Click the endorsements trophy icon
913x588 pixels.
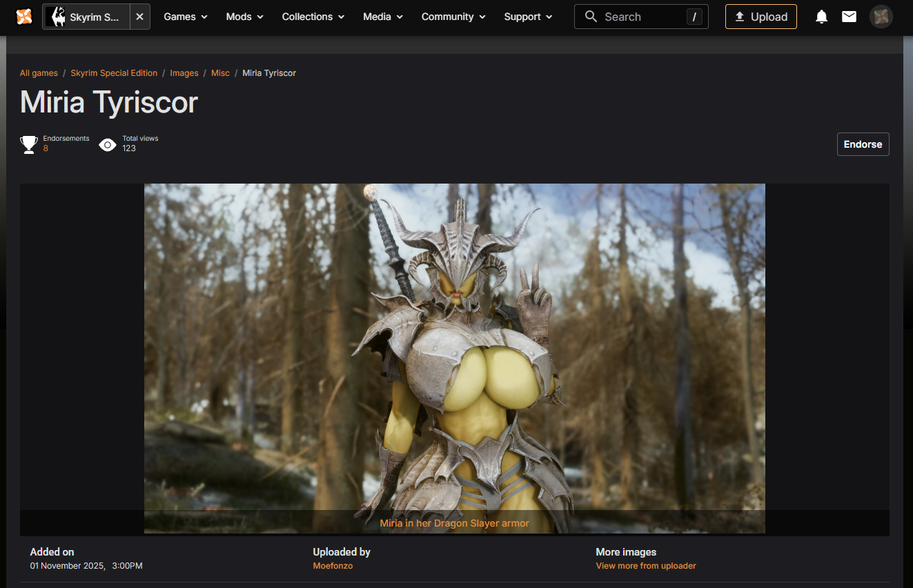point(29,144)
